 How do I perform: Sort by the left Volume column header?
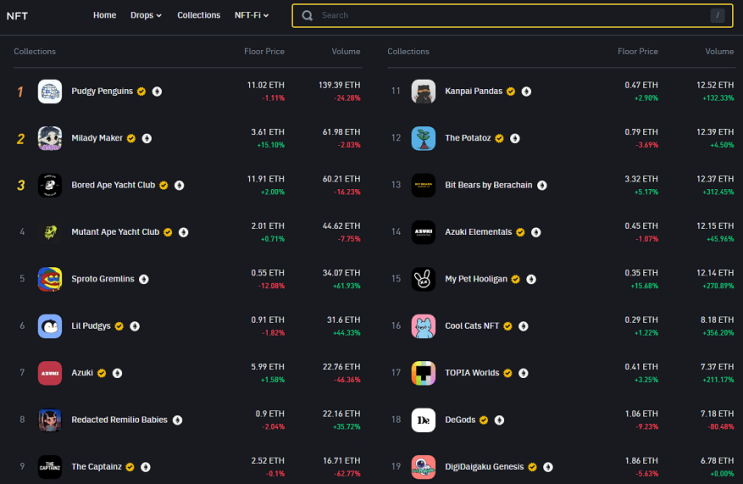point(346,51)
